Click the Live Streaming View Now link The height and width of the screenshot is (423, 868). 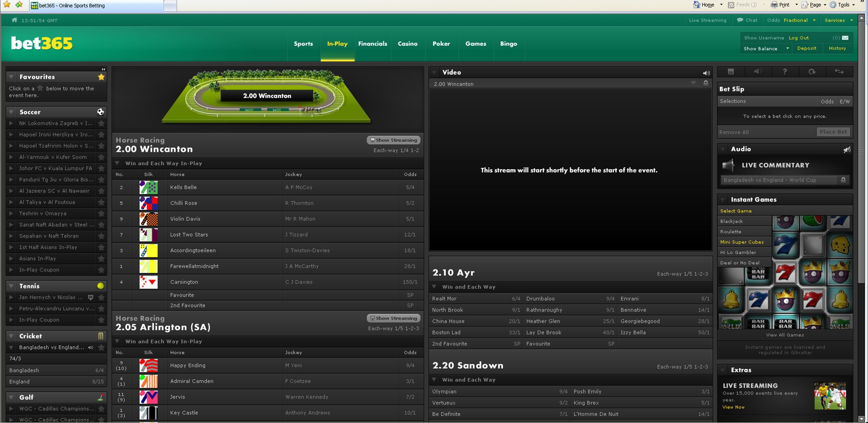coord(733,407)
